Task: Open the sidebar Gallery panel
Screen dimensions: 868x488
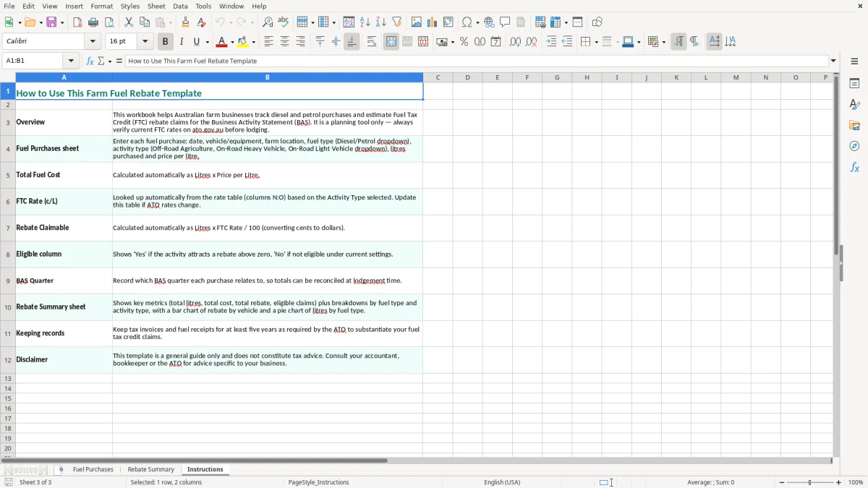Action: point(854,125)
